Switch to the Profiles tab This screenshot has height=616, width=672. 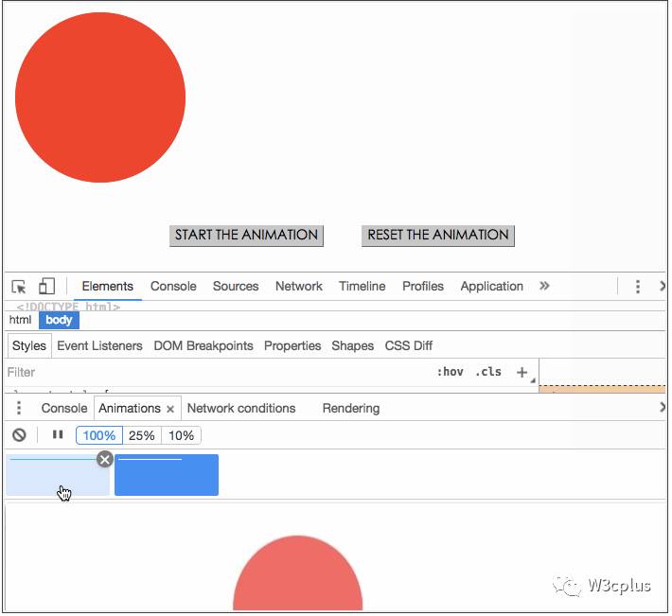423,286
